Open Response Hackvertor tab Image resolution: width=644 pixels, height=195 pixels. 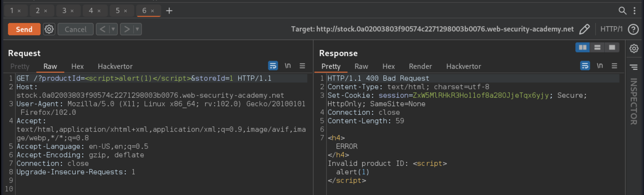pos(463,66)
